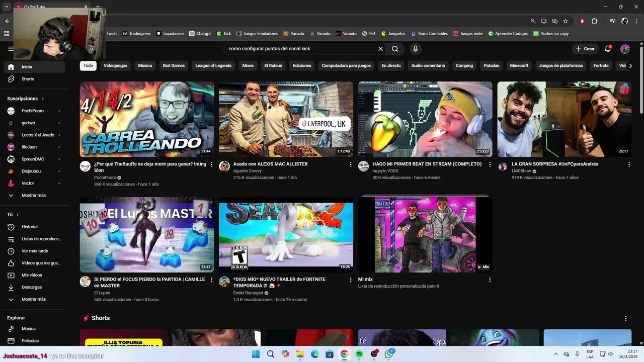This screenshot has width=644, height=362.
Task: Open WhatsApp from the taskbar
Action: [389, 354]
